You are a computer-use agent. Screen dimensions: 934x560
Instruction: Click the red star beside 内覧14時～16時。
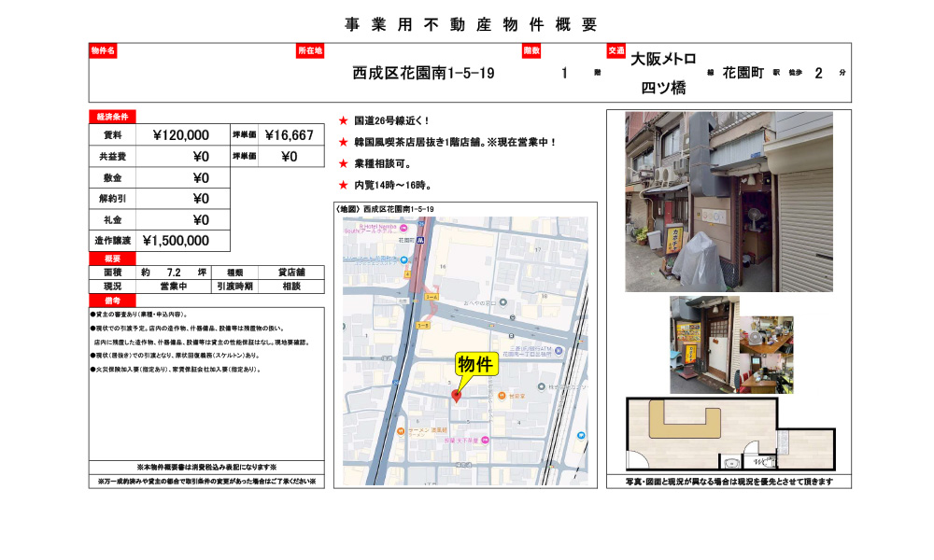pos(343,185)
